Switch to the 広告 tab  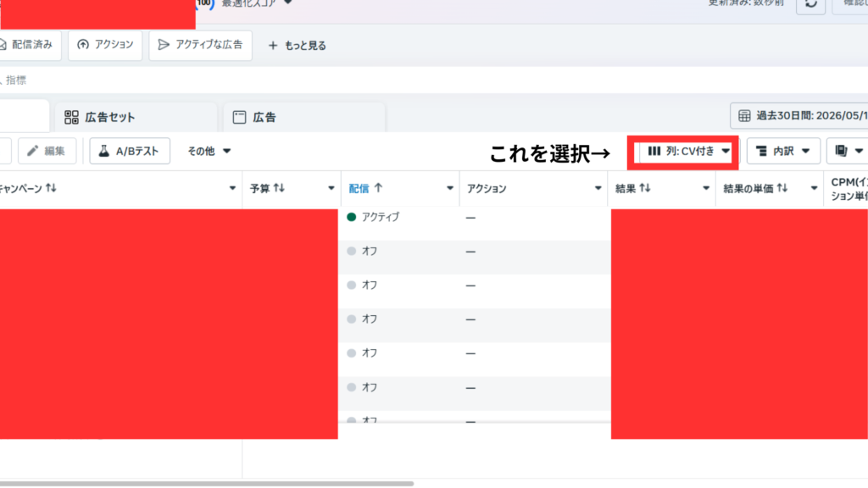click(x=304, y=117)
